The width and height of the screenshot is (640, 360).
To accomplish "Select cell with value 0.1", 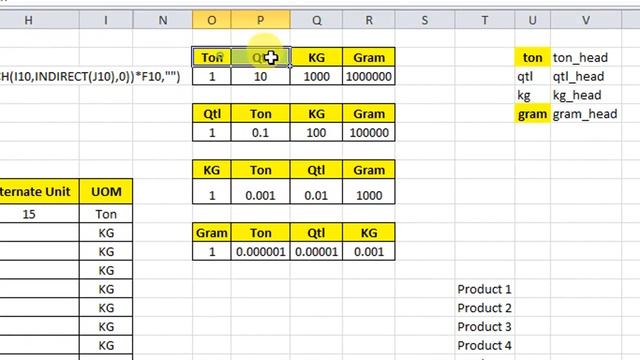I will point(260,132).
